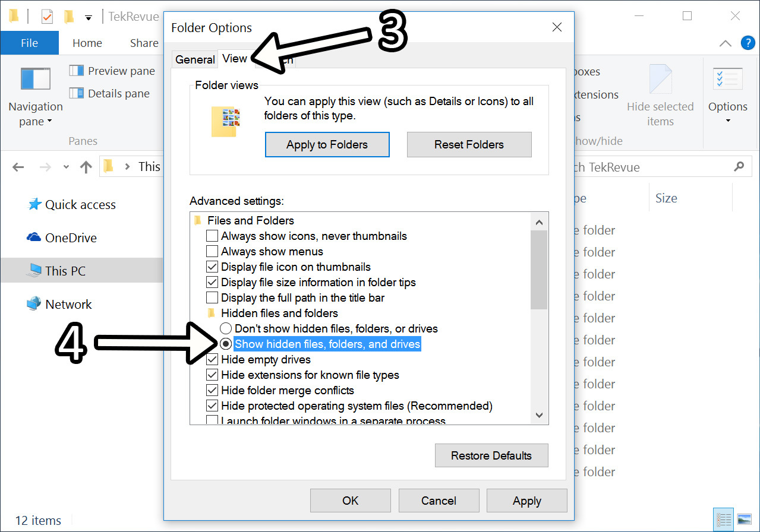This screenshot has width=760, height=532.
Task: Click the Hide selected items icon
Action: point(660,79)
